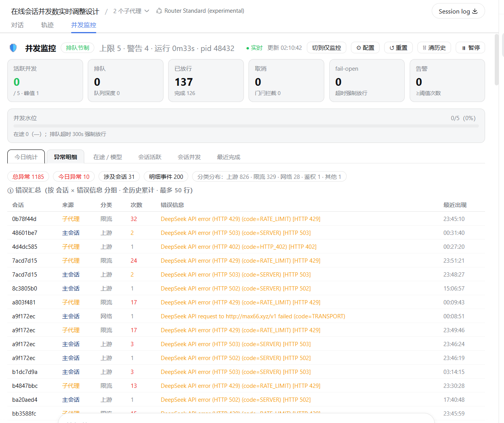Click the 活跃并发 stat card
This screenshot has width=504, height=423.
pyautogui.click(x=45, y=80)
